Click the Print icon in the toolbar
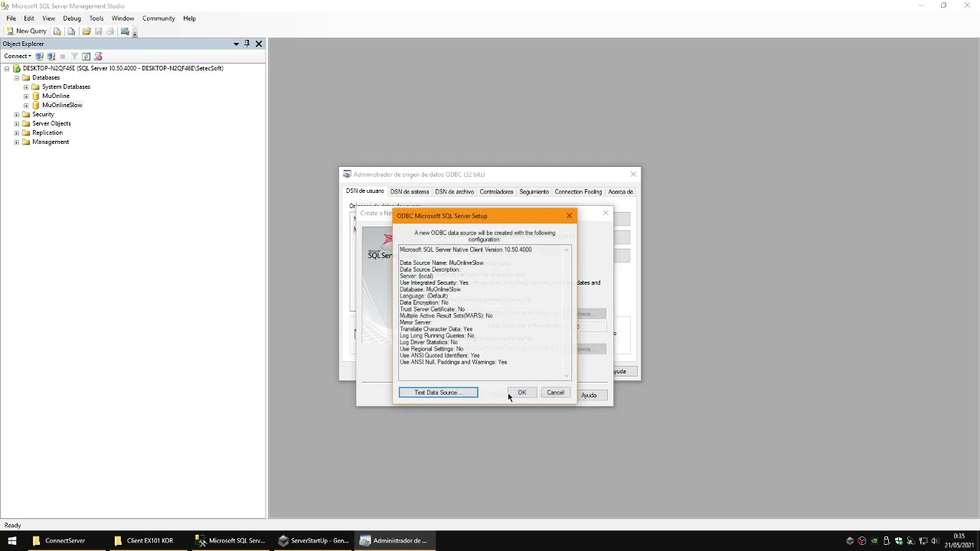Screen dimensions: 980x551 (109, 31)
